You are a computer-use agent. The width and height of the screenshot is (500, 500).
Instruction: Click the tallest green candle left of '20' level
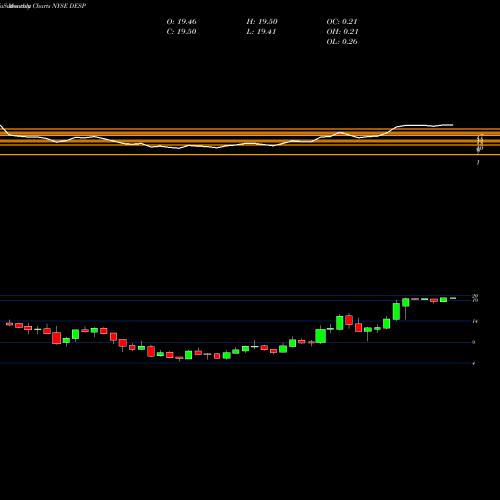click(396, 311)
